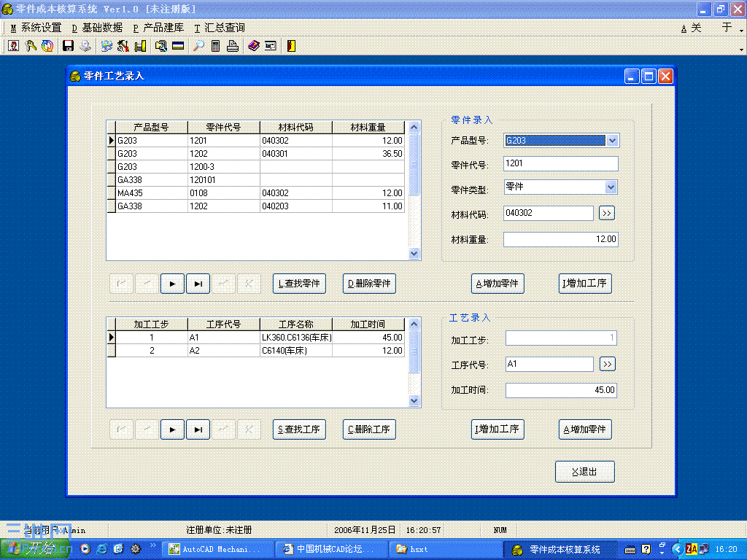
Task: Click the 删除零件 button
Action: tap(369, 284)
